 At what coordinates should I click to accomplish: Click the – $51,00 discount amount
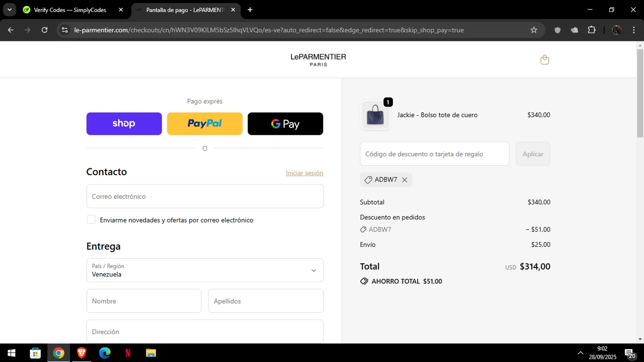pos(538,230)
